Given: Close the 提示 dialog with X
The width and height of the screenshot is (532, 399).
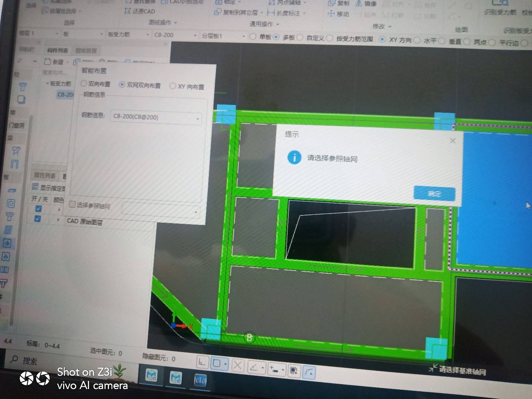Looking at the screenshot, I should pos(453,140).
